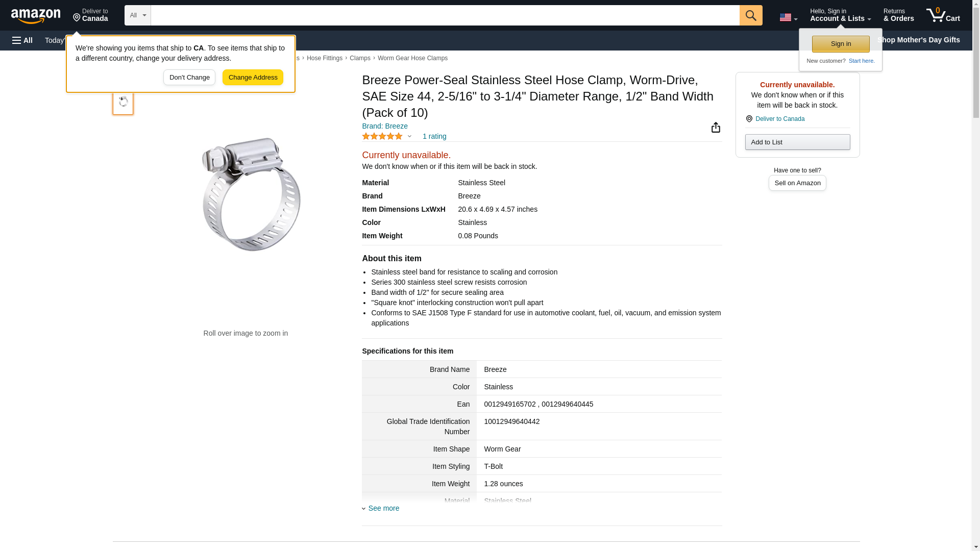The height and width of the screenshot is (551, 980).
Task: Expand See more specifications
Action: tap(383, 508)
